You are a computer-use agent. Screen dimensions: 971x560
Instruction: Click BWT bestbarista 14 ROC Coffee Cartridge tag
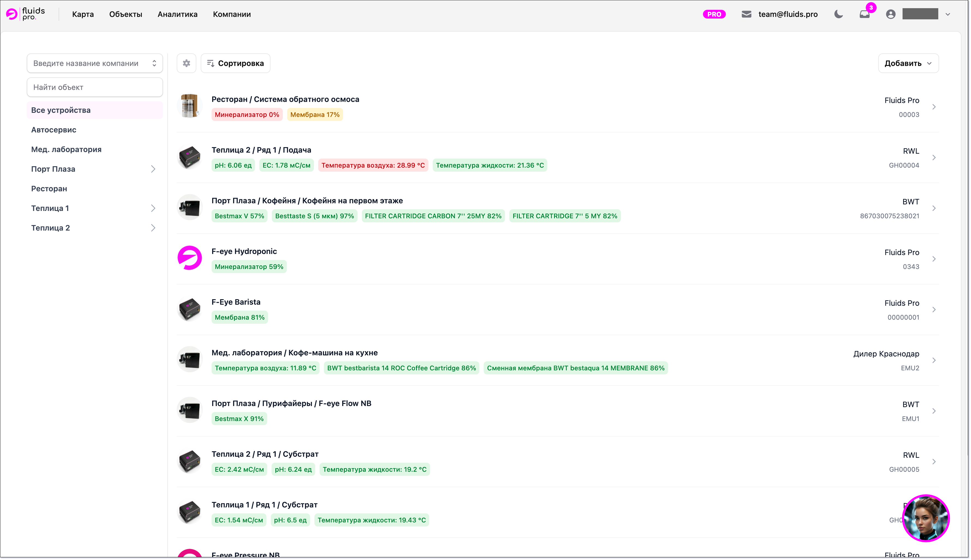[x=401, y=368]
